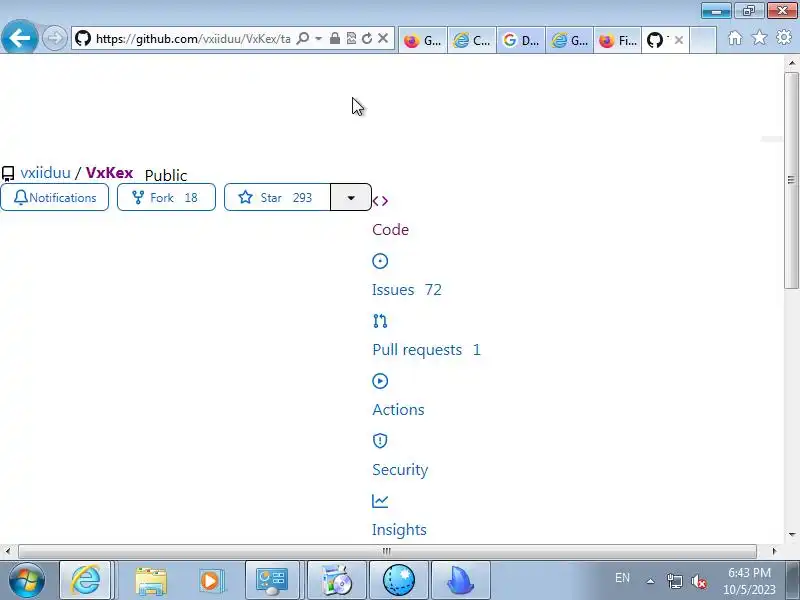Screen dimensions: 800x600
Task: Click the vertical scrollbar down arrow
Action: pos(792,535)
